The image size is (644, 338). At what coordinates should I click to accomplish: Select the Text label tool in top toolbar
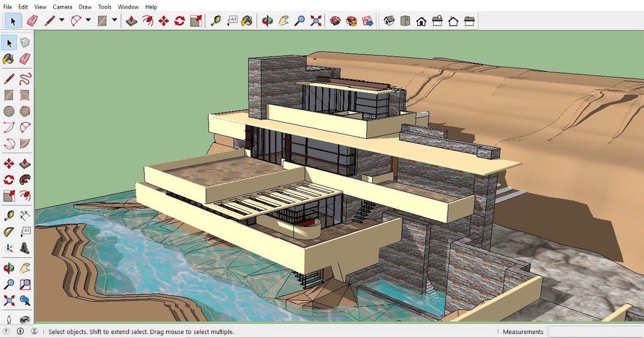tap(232, 21)
